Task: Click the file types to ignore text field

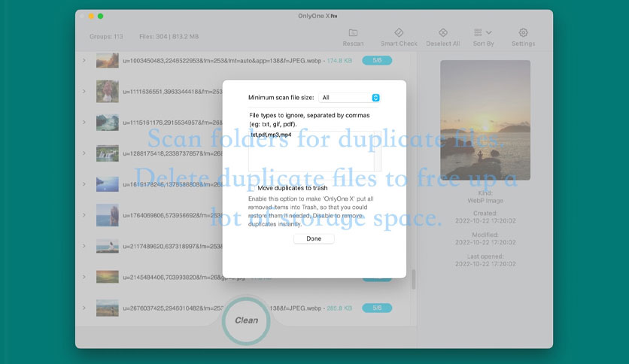Action: [x=314, y=151]
